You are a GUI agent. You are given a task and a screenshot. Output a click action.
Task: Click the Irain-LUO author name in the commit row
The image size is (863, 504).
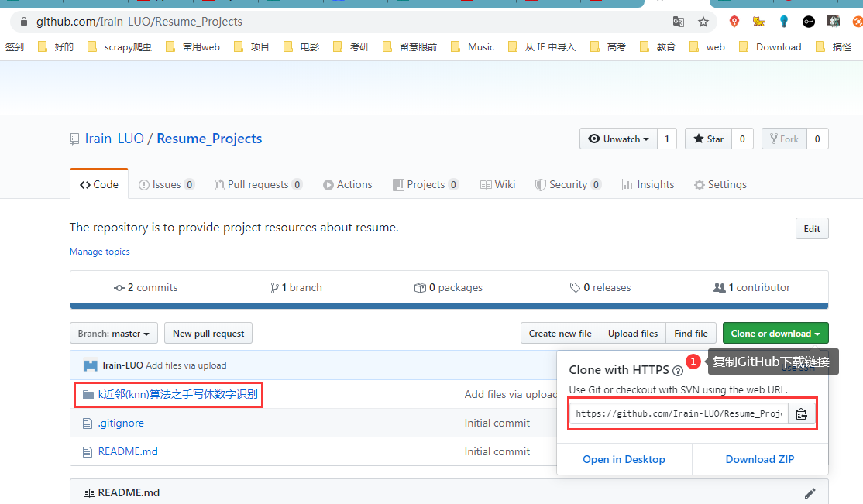pyautogui.click(x=122, y=365)
